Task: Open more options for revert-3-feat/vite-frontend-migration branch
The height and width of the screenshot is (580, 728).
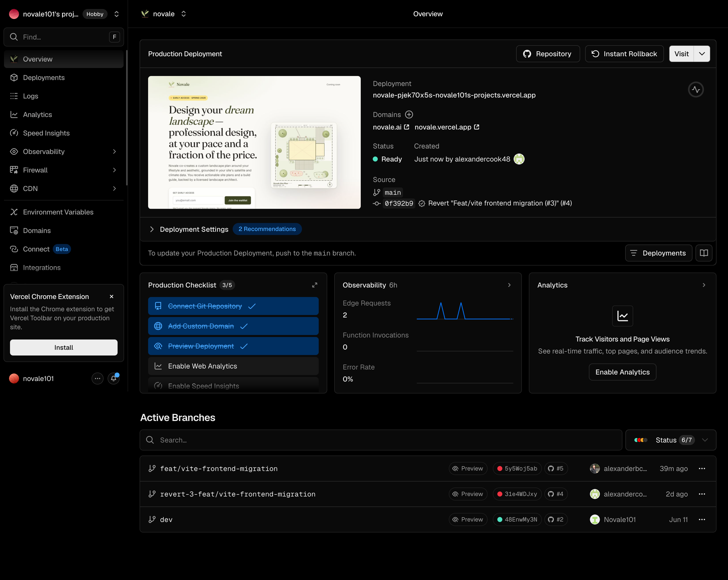Action: (x=702, y=494)
